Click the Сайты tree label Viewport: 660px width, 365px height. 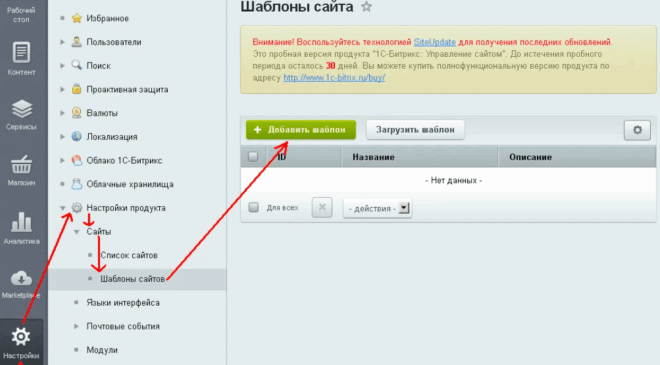(99, 232)
